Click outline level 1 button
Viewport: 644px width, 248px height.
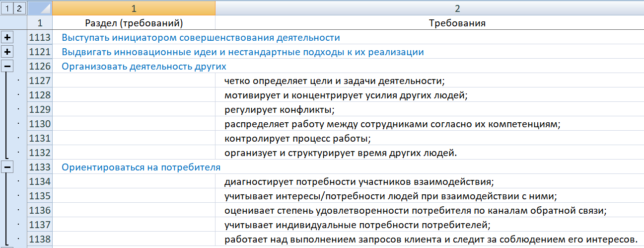tap(7, 8)
